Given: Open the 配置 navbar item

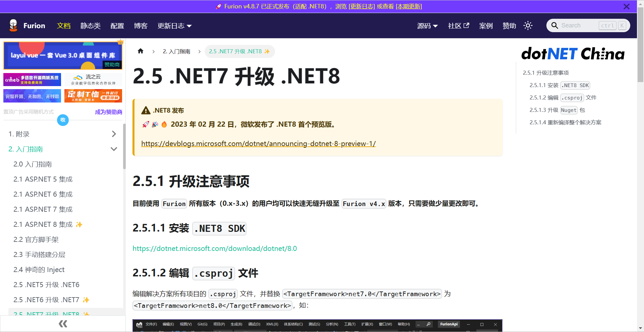Looking at the screenshot, I should point(117,26).
